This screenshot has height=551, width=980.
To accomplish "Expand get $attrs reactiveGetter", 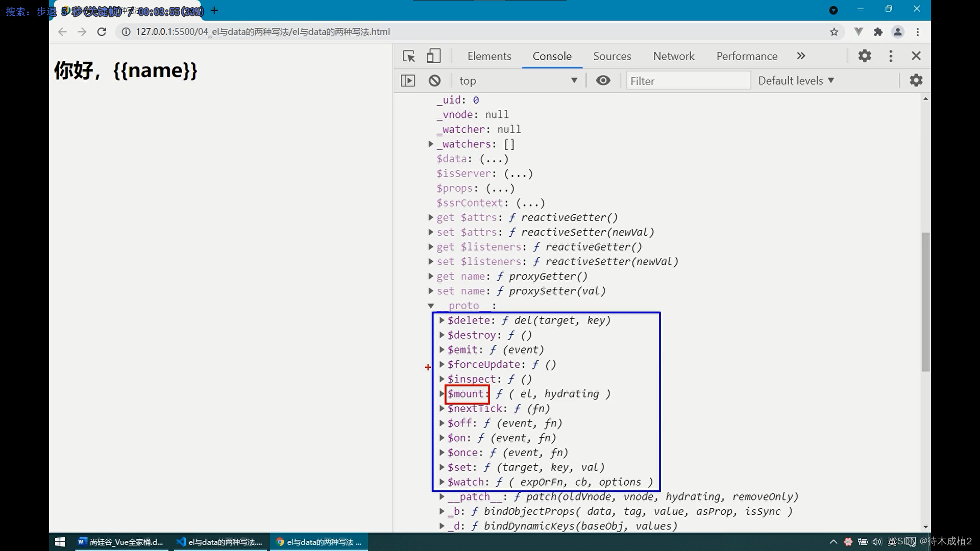I will 431,218.
